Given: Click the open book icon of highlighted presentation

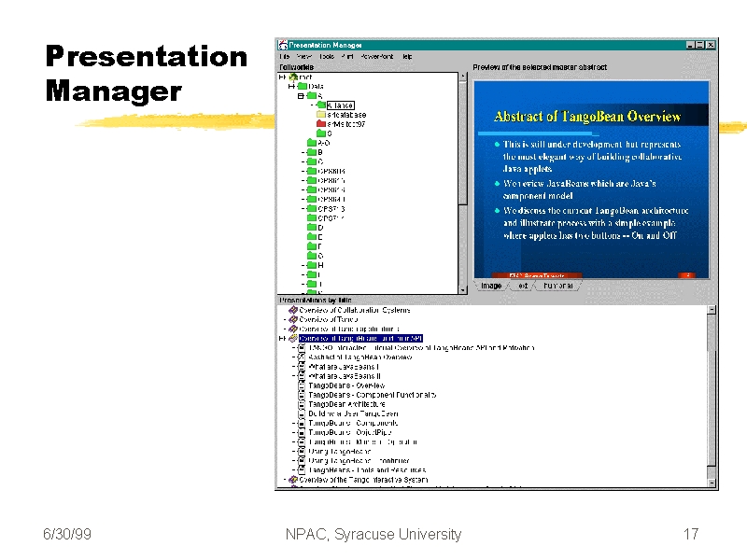Looking at the screenshot, I should point(293,339).
